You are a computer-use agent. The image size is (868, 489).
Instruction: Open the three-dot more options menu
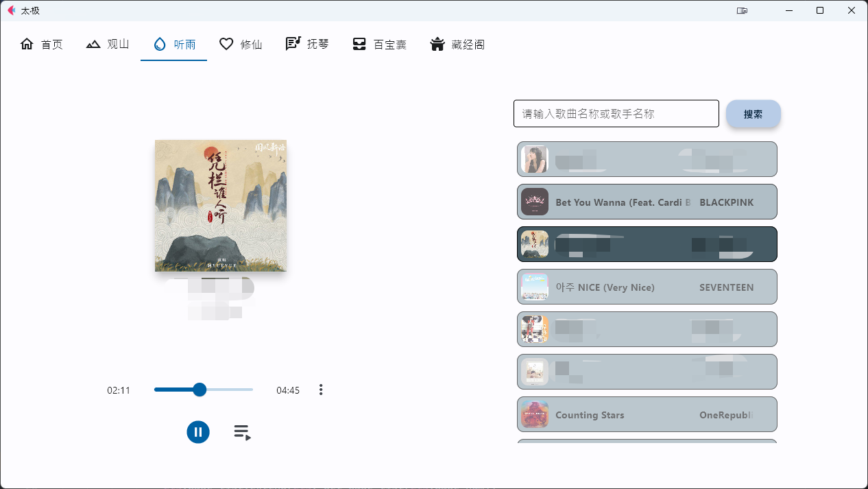coord(321,390)
